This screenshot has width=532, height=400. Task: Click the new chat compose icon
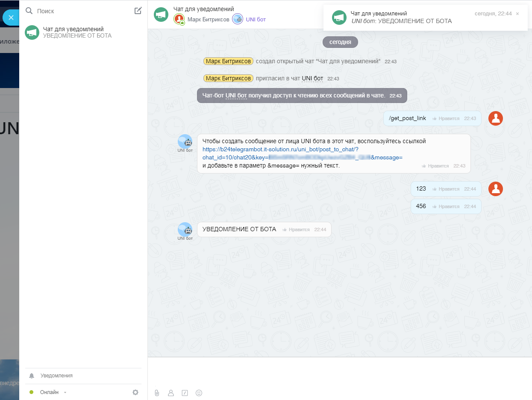point(138,11)
